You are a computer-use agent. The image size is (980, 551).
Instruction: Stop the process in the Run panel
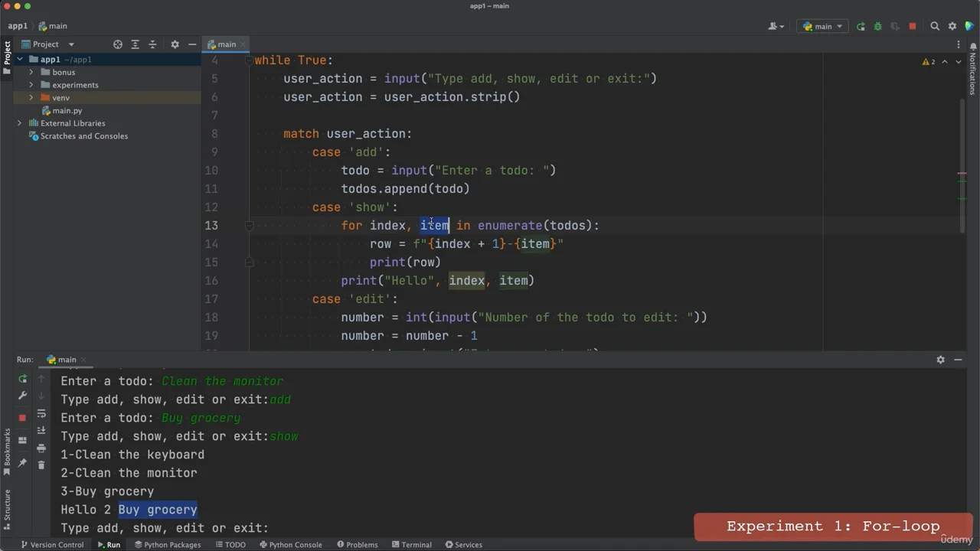(x=22, y=417)
